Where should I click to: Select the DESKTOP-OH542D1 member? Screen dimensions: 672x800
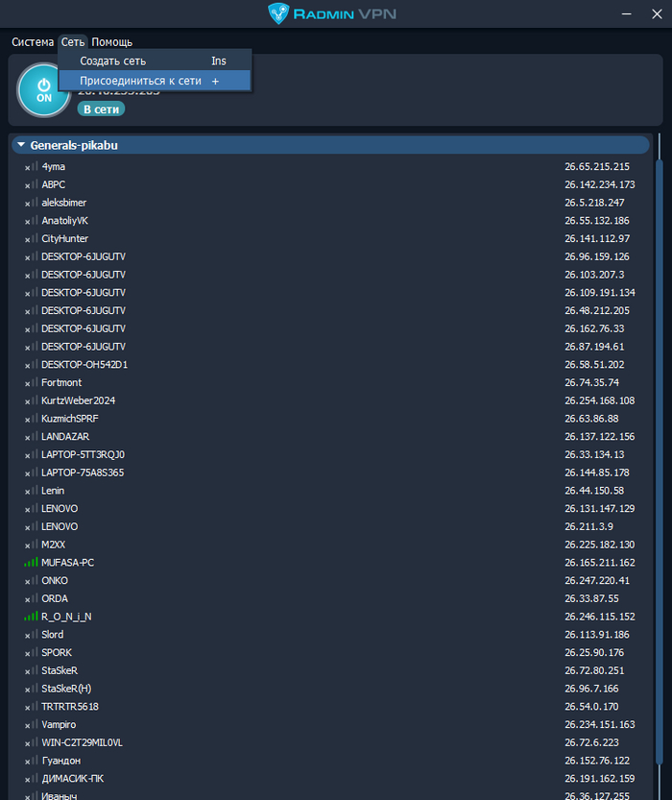tap(84, 364)
